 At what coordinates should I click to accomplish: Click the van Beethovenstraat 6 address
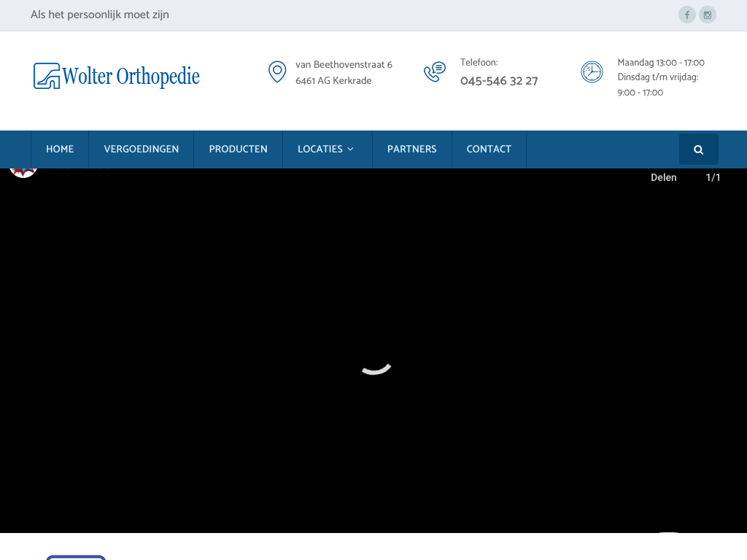coord(344,65)
